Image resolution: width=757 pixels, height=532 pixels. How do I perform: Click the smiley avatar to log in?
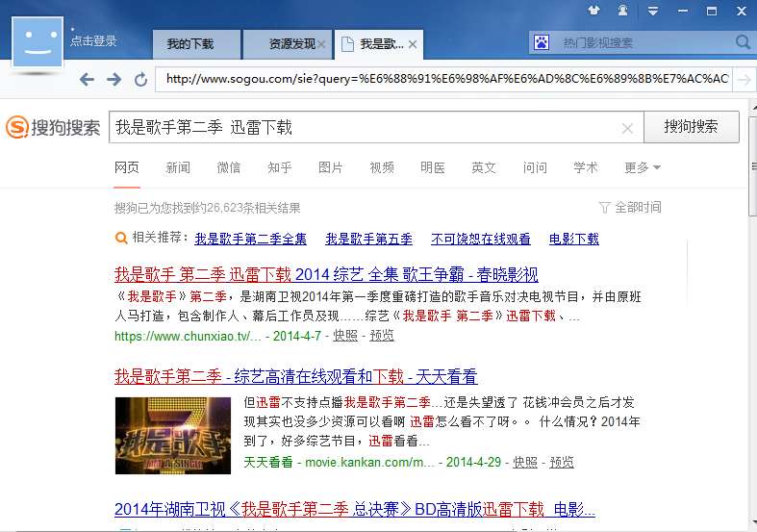point(38,42)
